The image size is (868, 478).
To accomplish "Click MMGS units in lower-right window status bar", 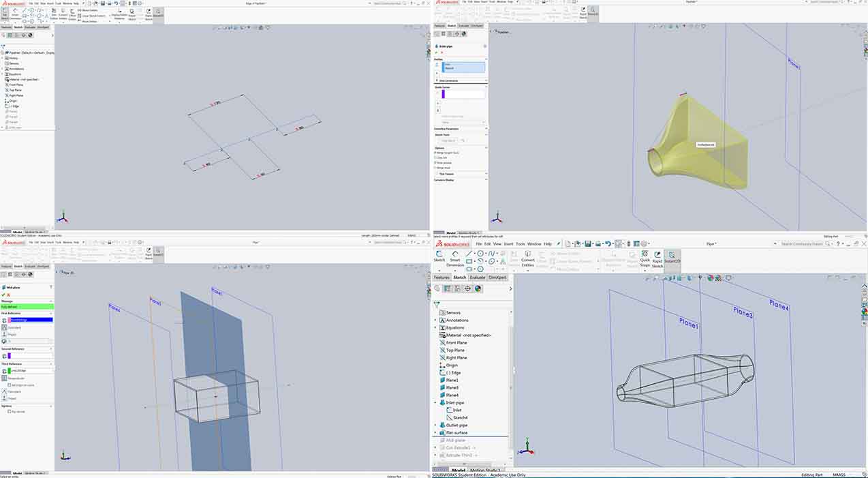I will coord(838,475).
